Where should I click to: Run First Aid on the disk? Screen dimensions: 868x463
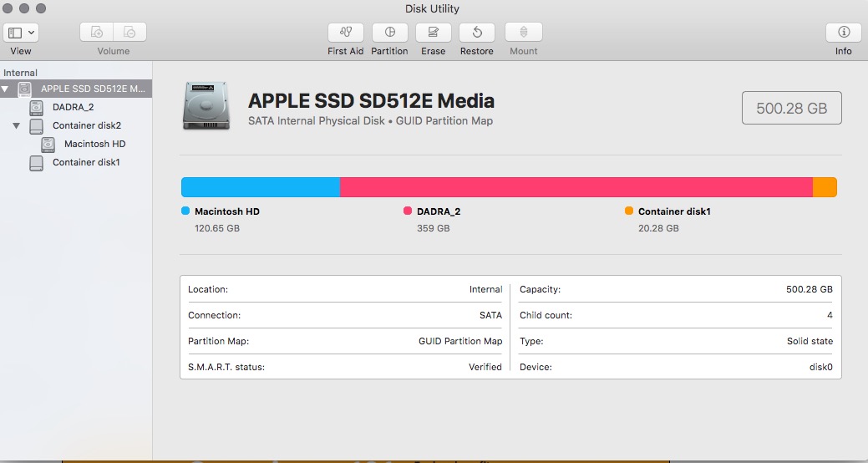[345, 33]
